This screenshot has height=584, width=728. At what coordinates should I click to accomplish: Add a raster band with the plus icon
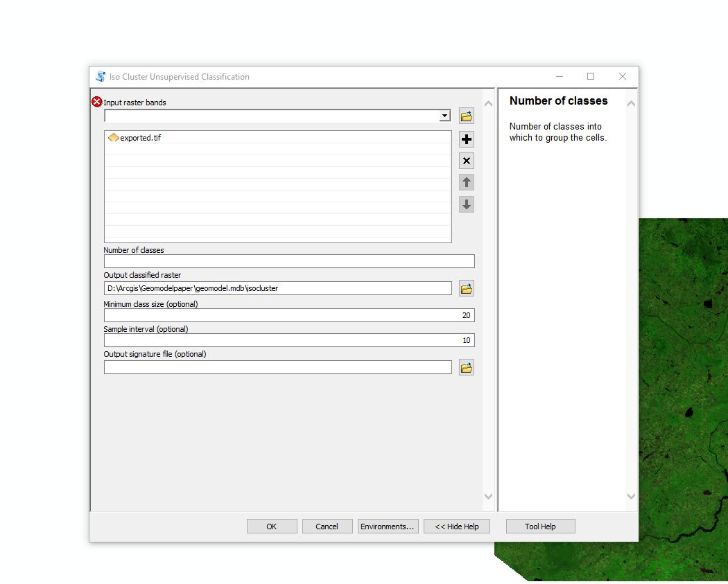466,139
